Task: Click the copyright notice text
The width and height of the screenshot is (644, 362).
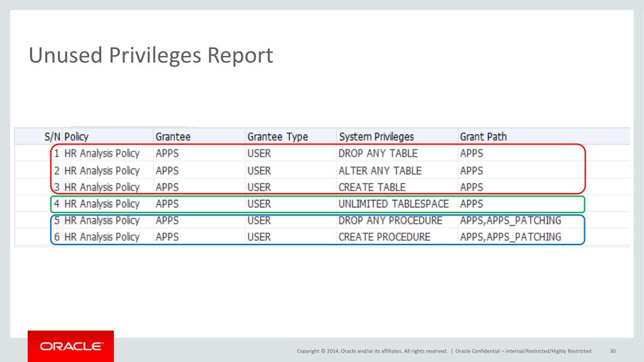Action: (x=372, y=351)
